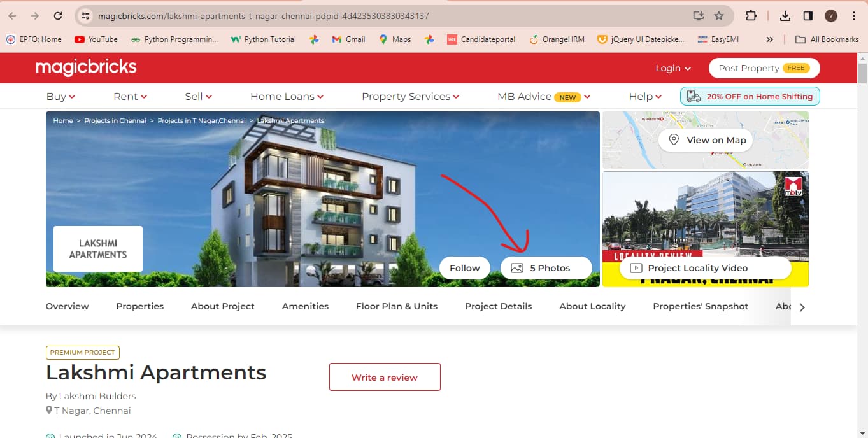Viewport: 868px width, 438px height.
Task: Click the Post Property FREE button
Action: click(764, 68)
